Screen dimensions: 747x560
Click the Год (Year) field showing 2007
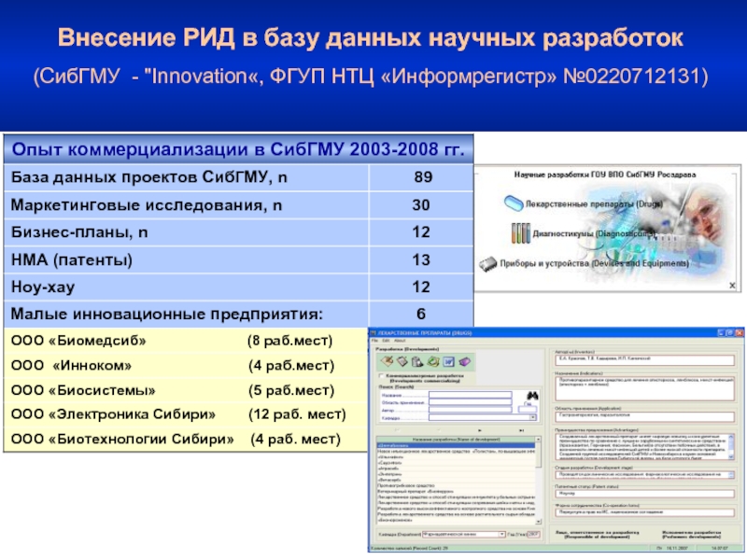(x=533, y=534)
